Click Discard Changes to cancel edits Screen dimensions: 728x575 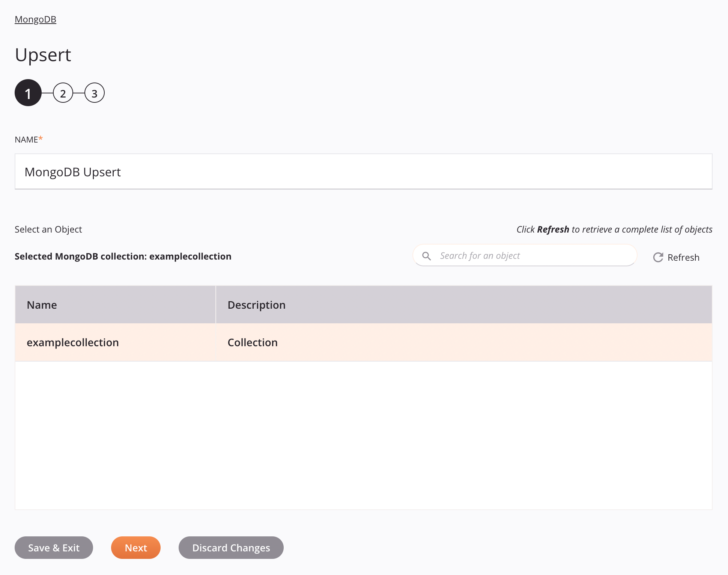(231, 547)
